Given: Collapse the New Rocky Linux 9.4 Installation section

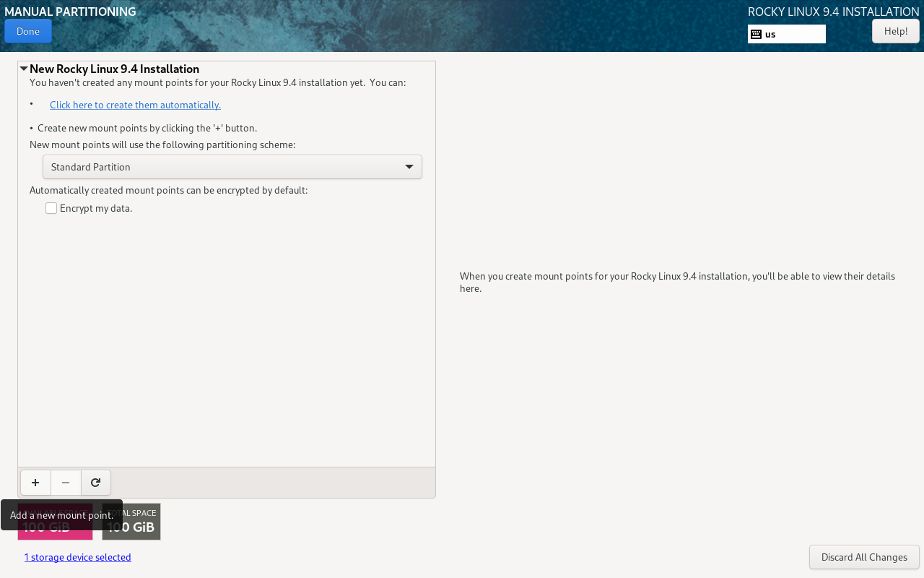Looking at the screenshot, I should coord(24,69).
